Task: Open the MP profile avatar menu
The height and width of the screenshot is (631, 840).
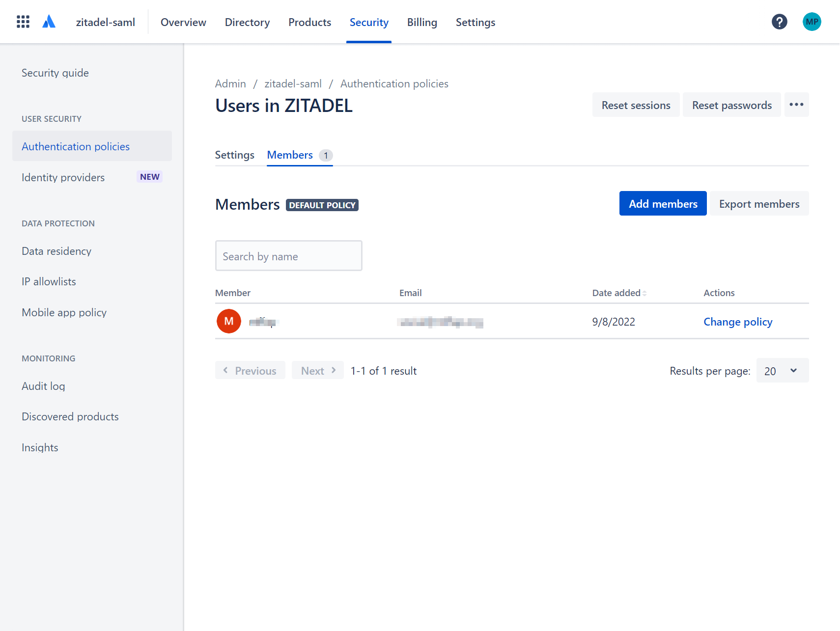Action: [812, 22]
